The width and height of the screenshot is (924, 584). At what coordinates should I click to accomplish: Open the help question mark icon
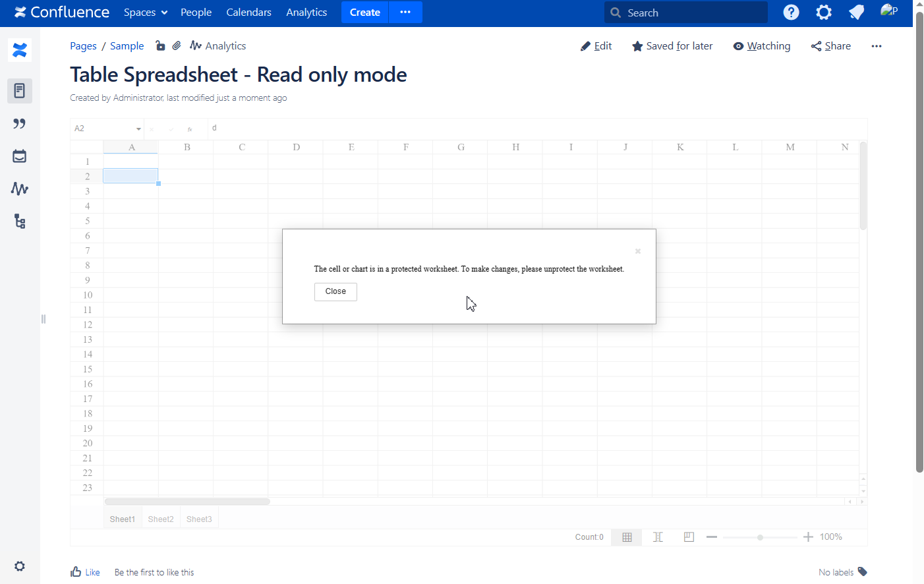[791, 13]
